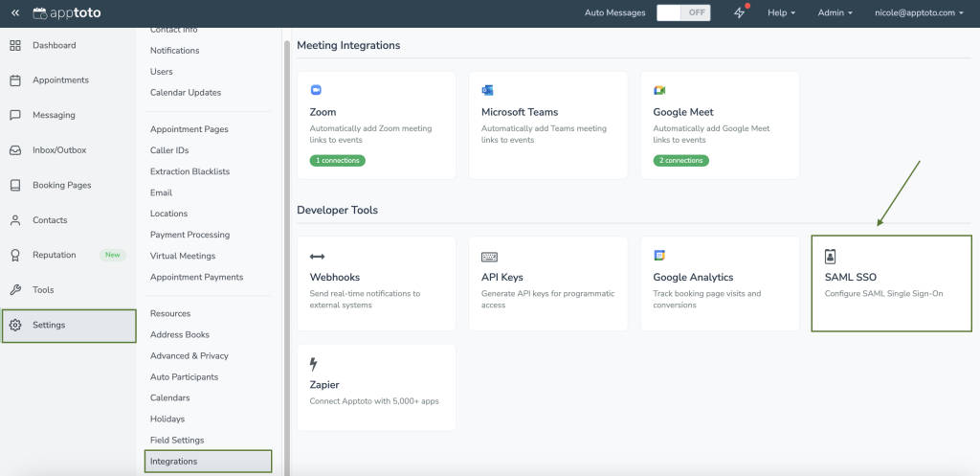Open the Webhooks card title
Screen dimensions: 980x476
335,277
